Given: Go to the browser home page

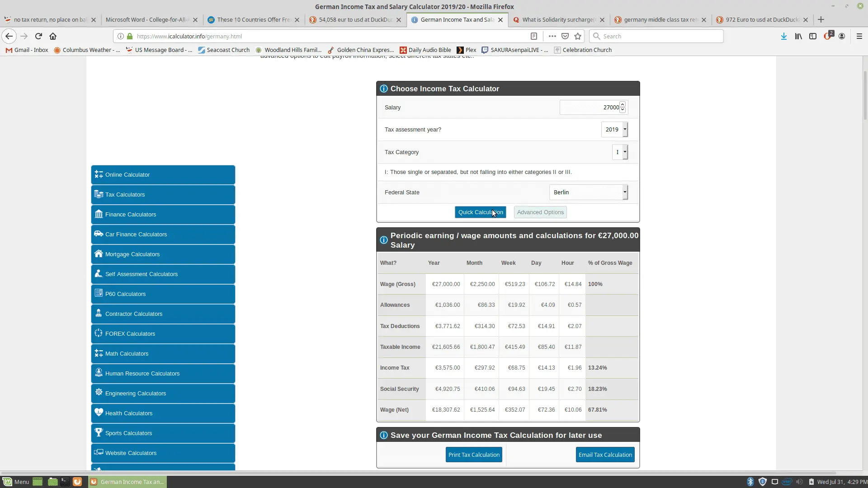Looking at the screenshot, I should pyautogui.click(x=53, y=36).
